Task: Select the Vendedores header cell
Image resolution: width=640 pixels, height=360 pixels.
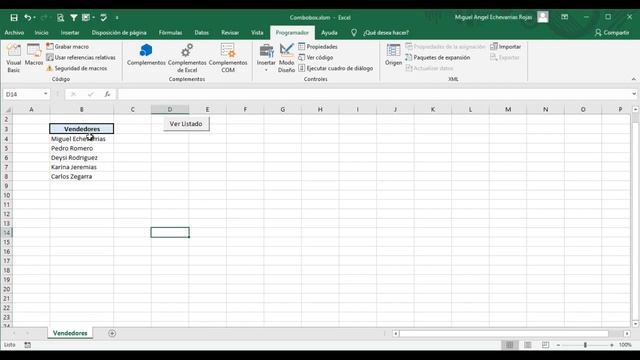Action: coord(82,129)
